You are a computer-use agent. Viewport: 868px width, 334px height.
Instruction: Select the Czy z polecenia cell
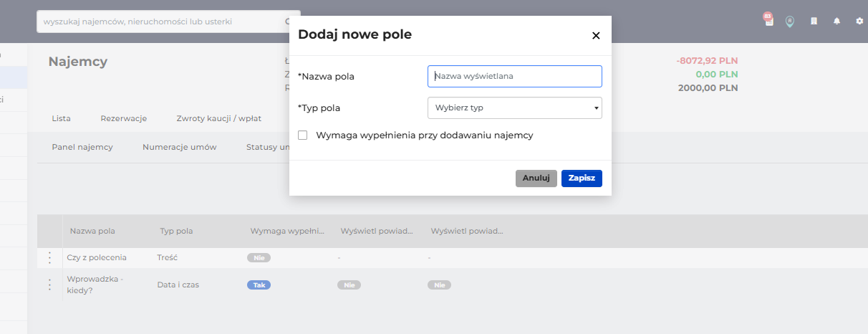click(x=97, y=257)
